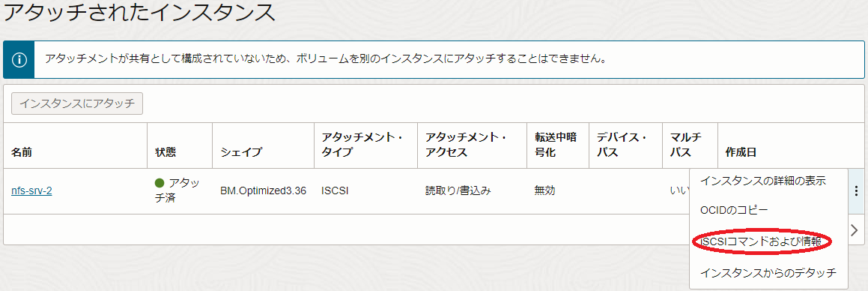Choose OCIDのコピー in the context menu
Viewport: 868px width, 291px height.
pyautogui.click(x=734, y=211)
